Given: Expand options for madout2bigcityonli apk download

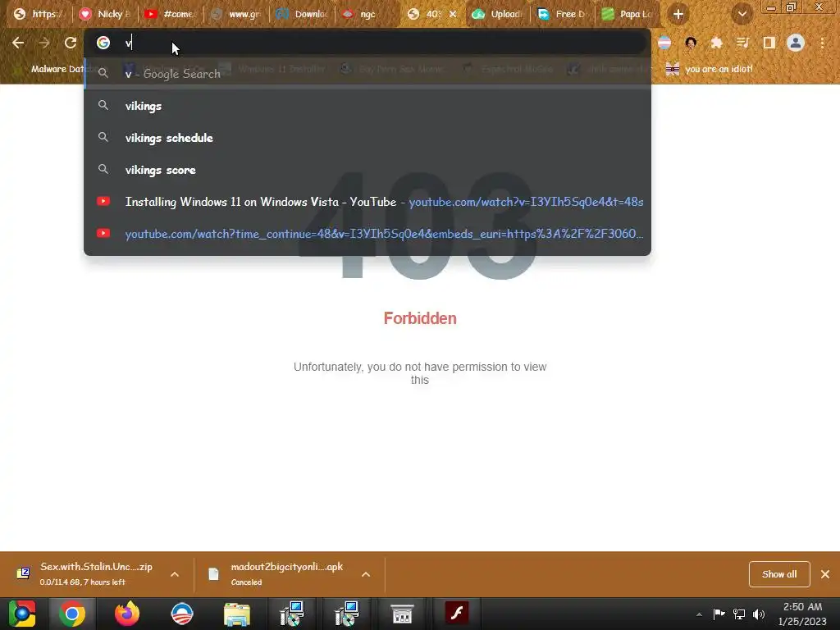Looking at the screenshot, I should (366, 574).
